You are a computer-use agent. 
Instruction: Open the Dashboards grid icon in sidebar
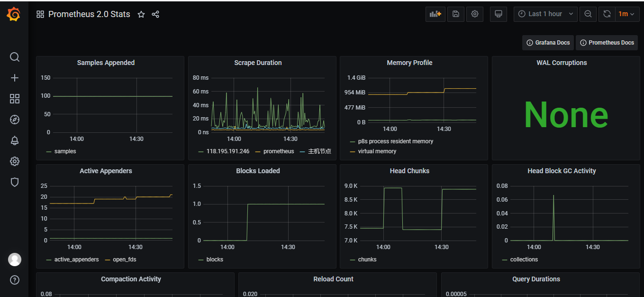pyautogui.click(x=15, y=99)
